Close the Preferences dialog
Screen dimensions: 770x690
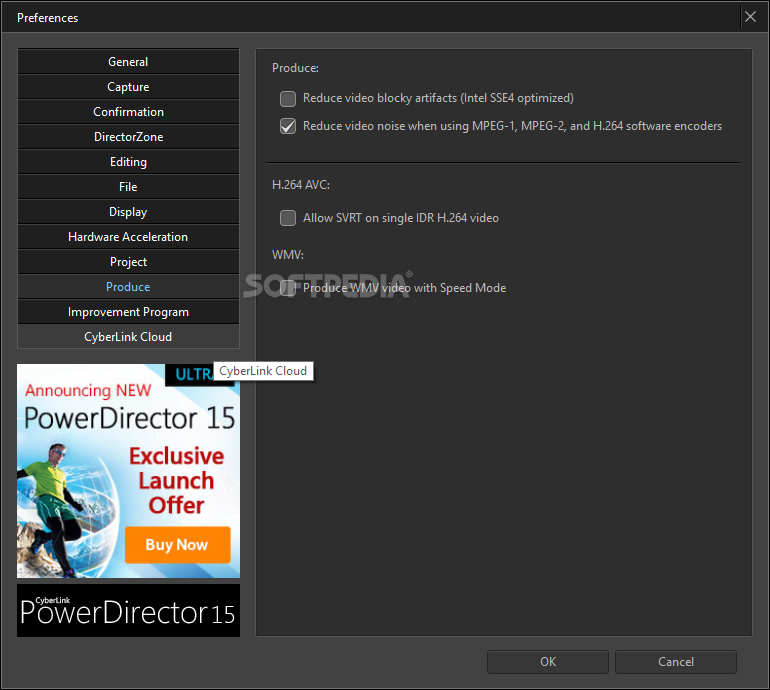click(750, 17)
